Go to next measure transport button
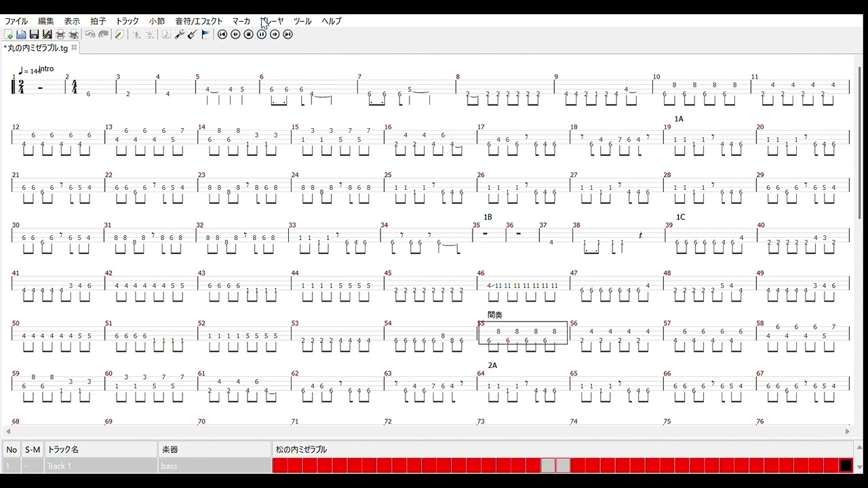 click(x=275, y=35)
